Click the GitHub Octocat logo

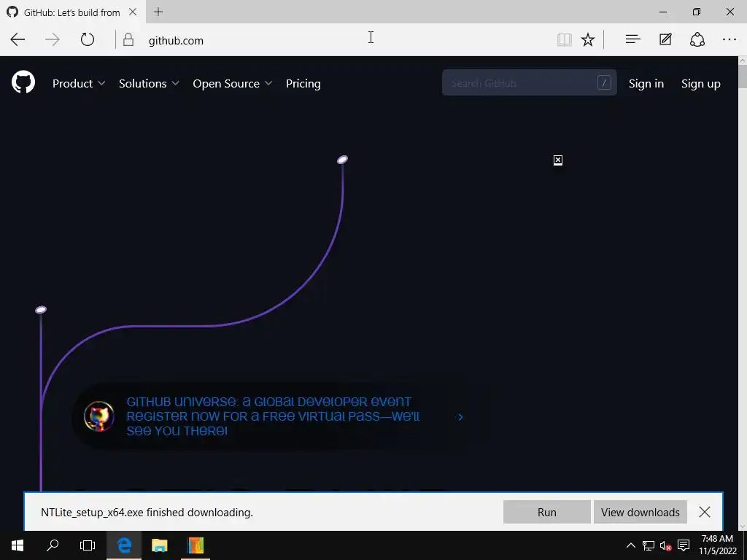[23, 82]
